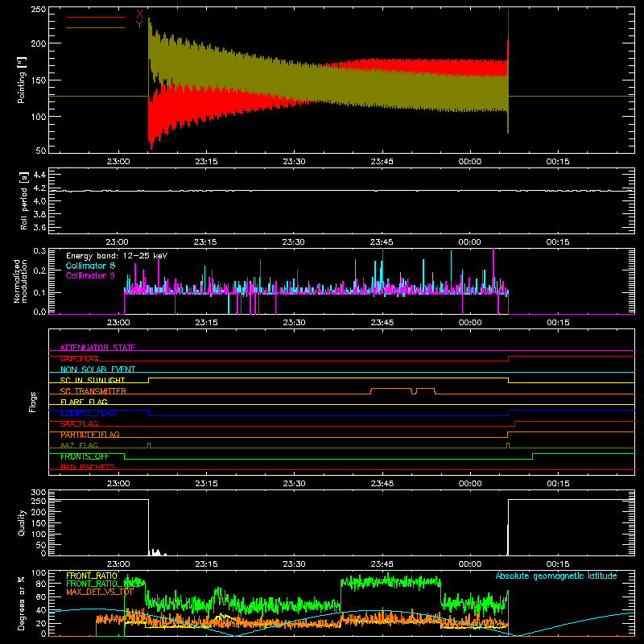Click the 250 tick on Pointing axis
This screenshot has height=644, width=644.
(38, 10)
